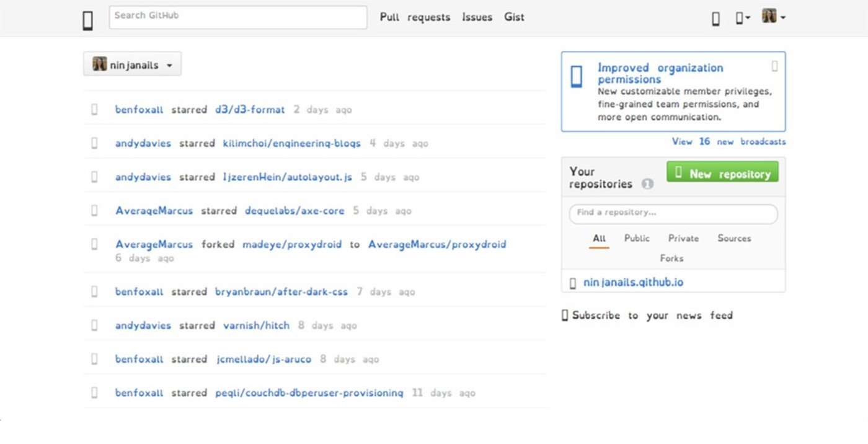Screen dimensions: 868x444
Task: Open Issues in the top navigation
Action: [477, 17]
